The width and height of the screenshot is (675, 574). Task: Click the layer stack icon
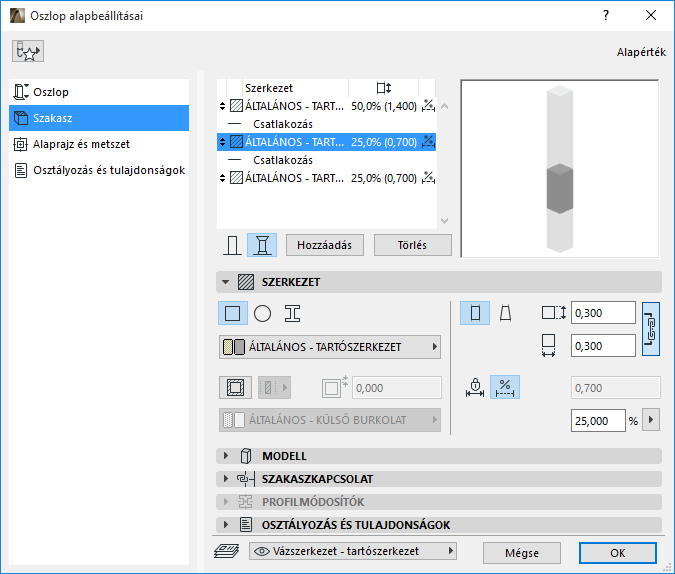pos(226,551)
